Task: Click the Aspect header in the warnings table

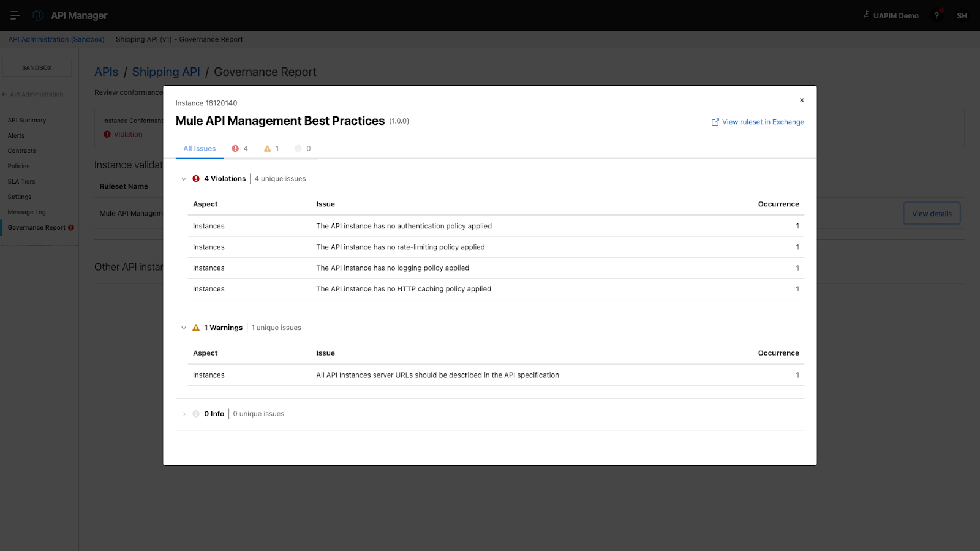Action: tap(205, 353)
